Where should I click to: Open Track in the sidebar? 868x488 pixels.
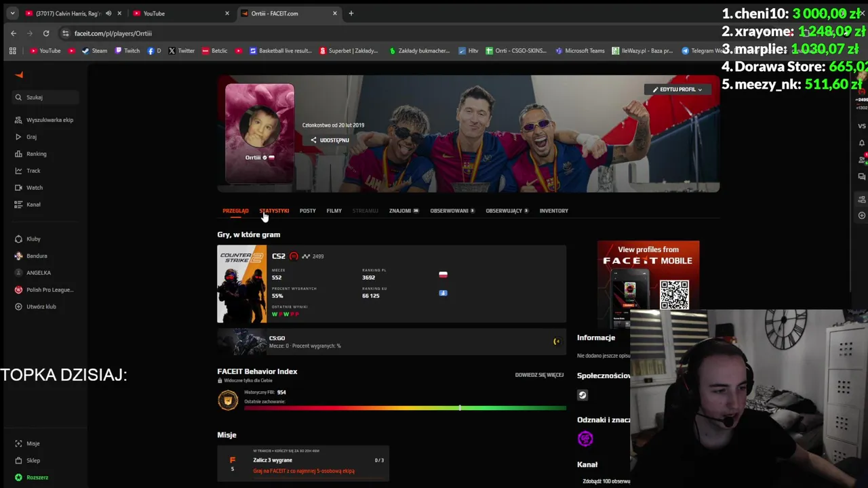coord(27,171)
